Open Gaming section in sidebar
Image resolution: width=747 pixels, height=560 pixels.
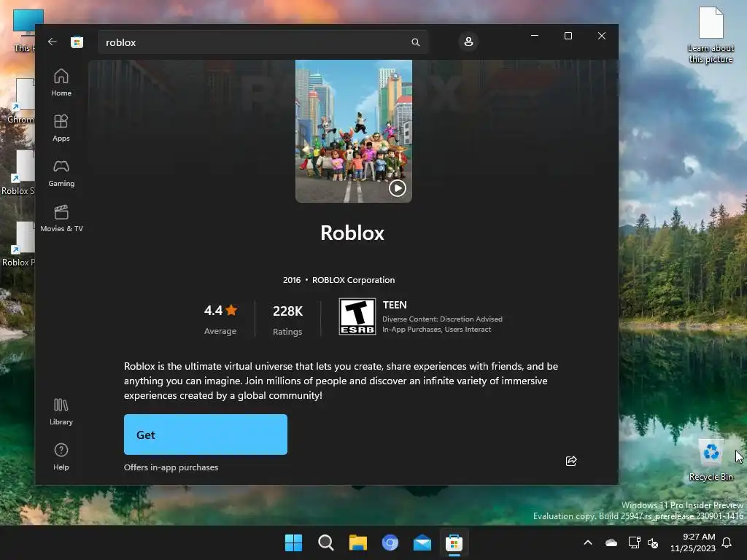click(61, 173)
